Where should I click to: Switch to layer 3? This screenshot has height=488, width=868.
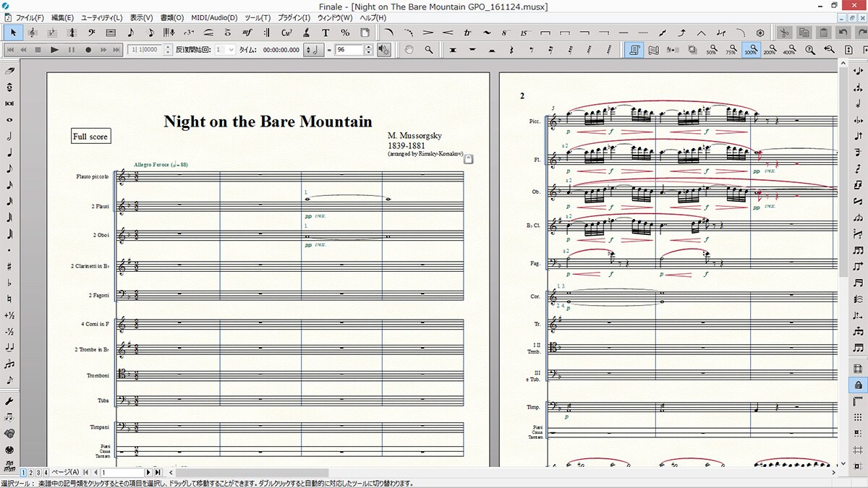(x=39, y=472)
